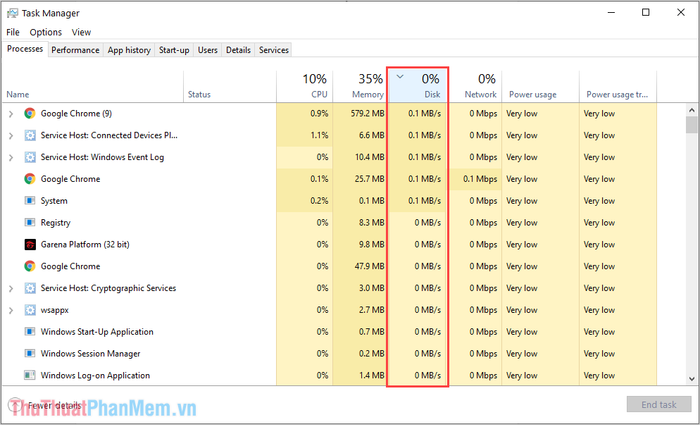This screenshot has height=425, width=700.
Task: Click the Windows Start-Up Application icon
Action: click(x=30, y=332)
